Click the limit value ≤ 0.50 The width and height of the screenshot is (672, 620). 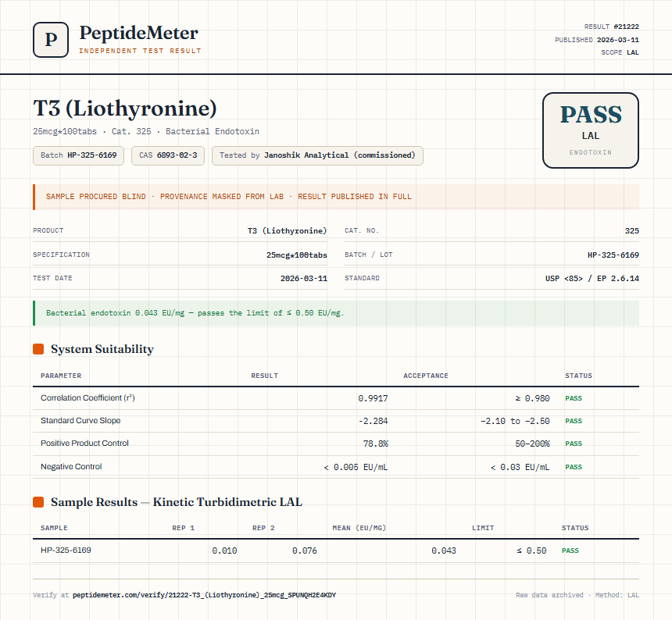click(531, 551)
